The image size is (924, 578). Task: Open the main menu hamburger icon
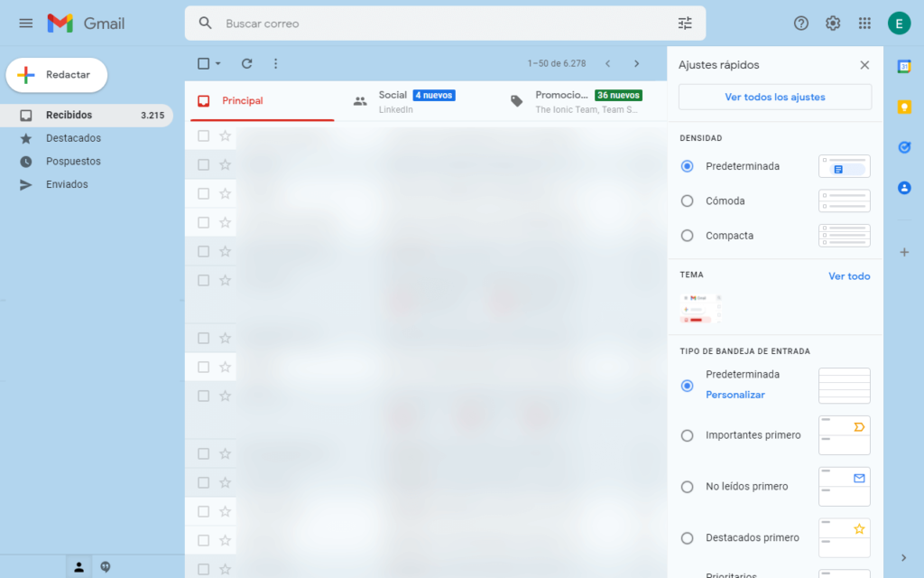25,23
